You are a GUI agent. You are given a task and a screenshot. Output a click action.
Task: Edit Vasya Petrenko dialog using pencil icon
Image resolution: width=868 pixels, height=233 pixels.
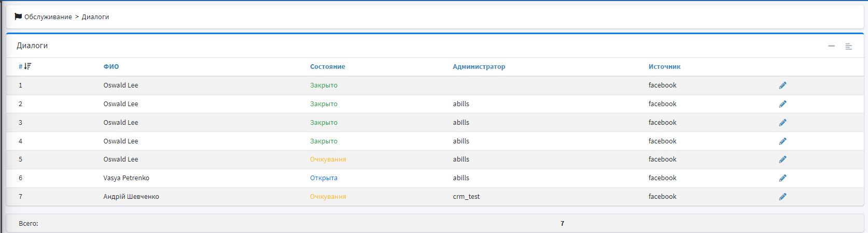point(782,178)
